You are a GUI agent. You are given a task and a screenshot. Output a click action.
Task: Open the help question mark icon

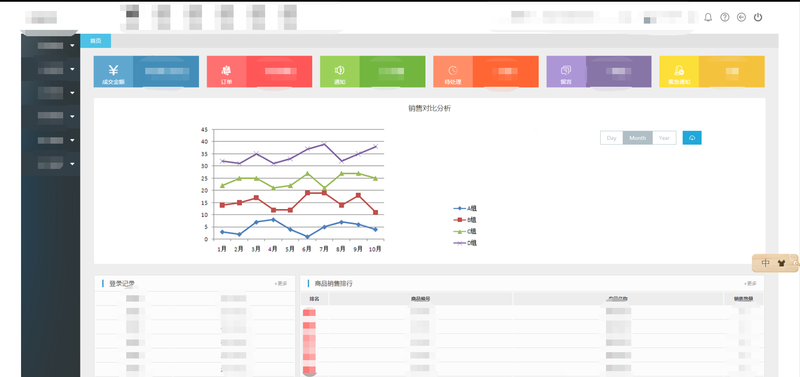point(724,17)
